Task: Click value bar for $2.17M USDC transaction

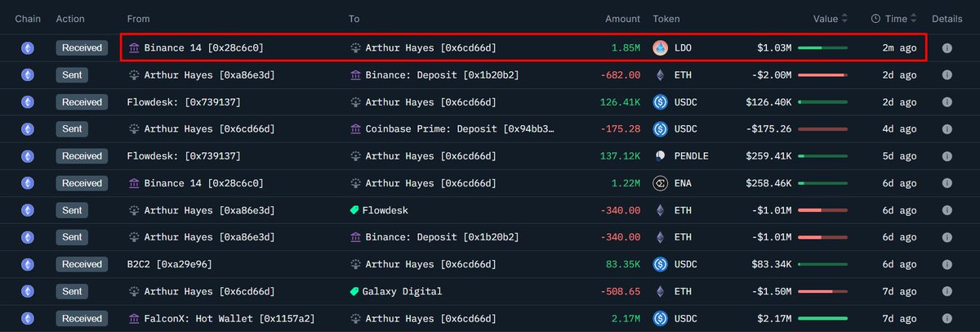Action: click(x=822, y=318)
